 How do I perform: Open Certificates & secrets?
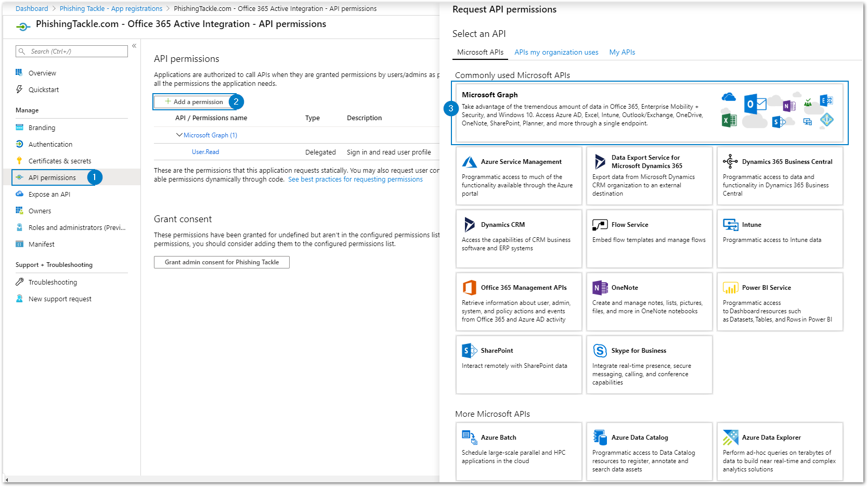(x=19, y=161)
